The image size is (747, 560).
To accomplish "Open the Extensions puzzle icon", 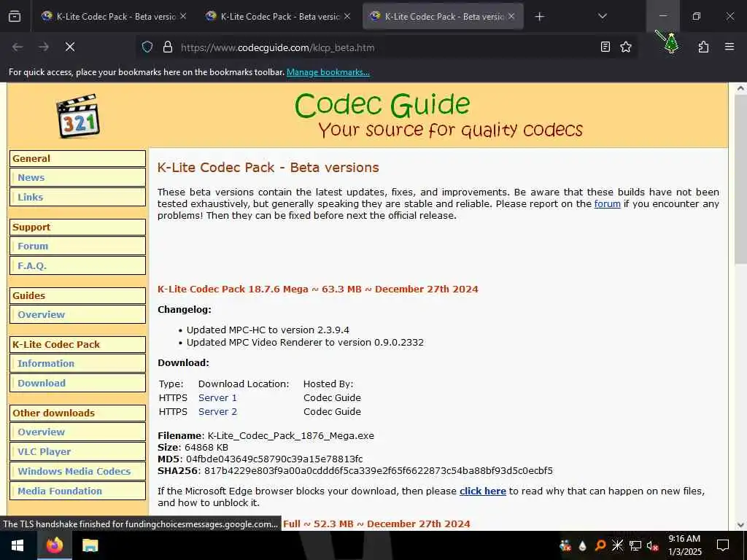I will click(703, 47).
